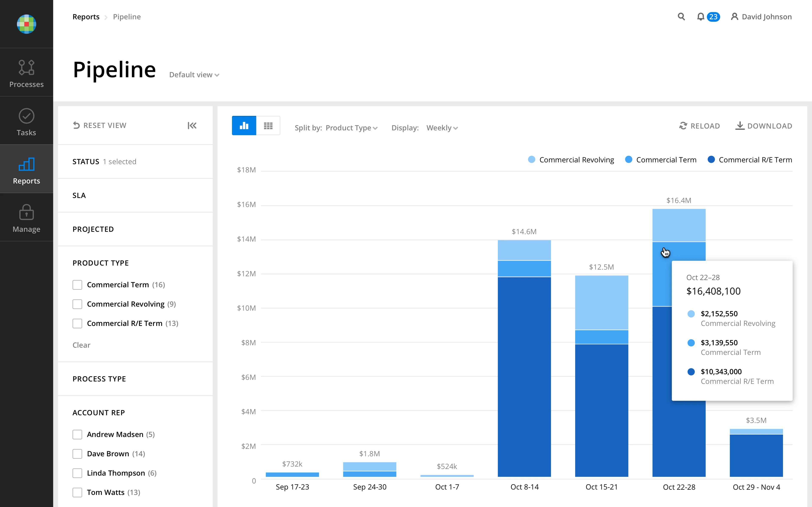Screen dimensions: 812x507
Task: Tick the Dave Brown checkbox
Action: tap(78, 454)
